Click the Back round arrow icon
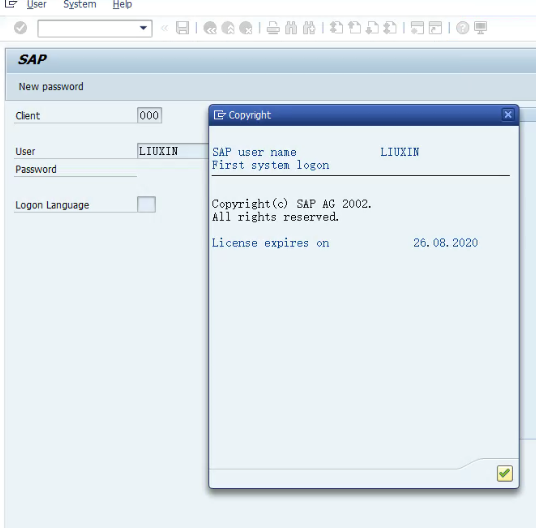This screenshot has height=528, width=536. tap(210, 28)
